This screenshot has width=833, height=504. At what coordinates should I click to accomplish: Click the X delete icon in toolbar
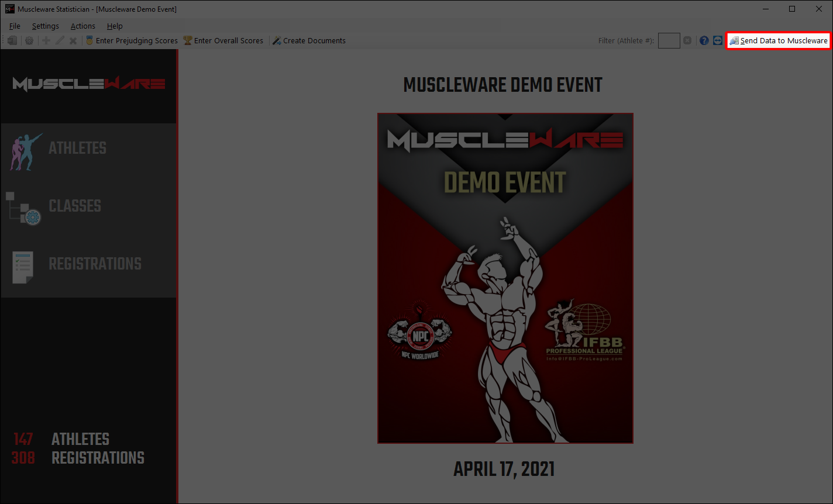(73, 41)
